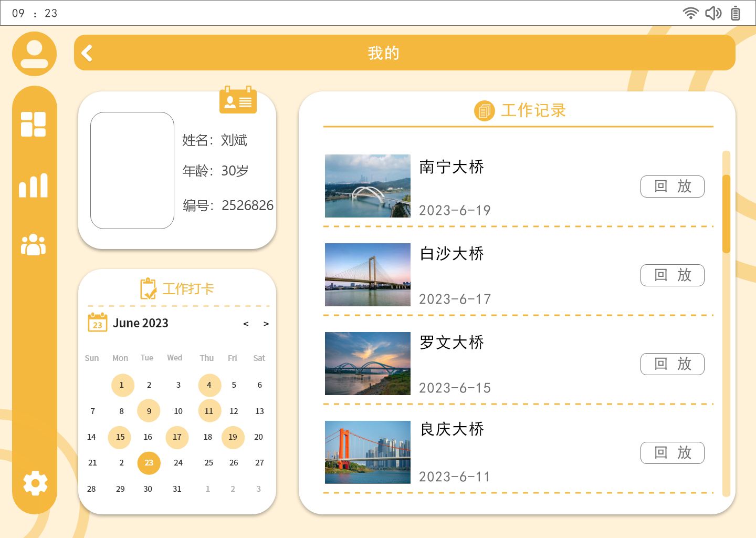Replay the 罗文大桥 record
This screenshot has height=538, width=756.
tap(672, 364)
